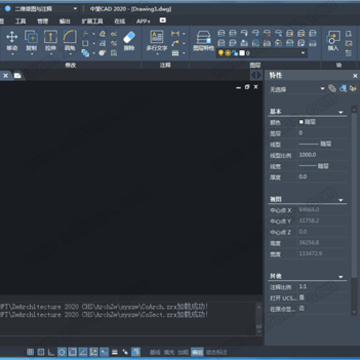Click the 颜色 随层 color swatch
This screenshot has width=360, height=360.
click(x=301, y=122)
